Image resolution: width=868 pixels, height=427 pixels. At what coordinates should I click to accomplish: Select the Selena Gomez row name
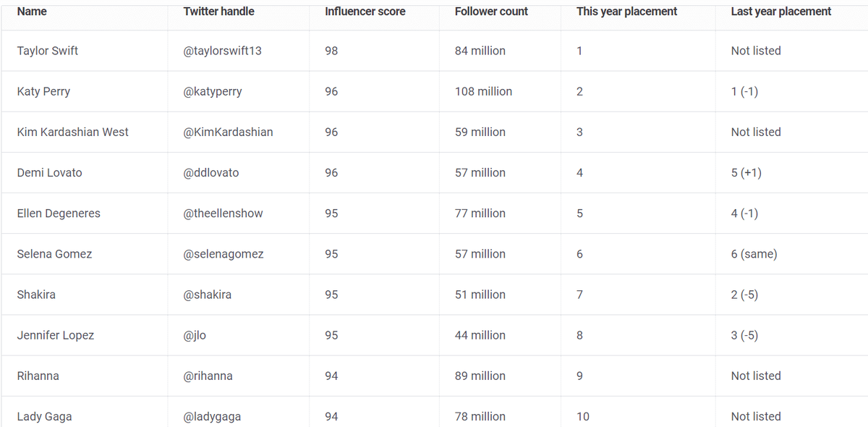(x=54, y=254)
